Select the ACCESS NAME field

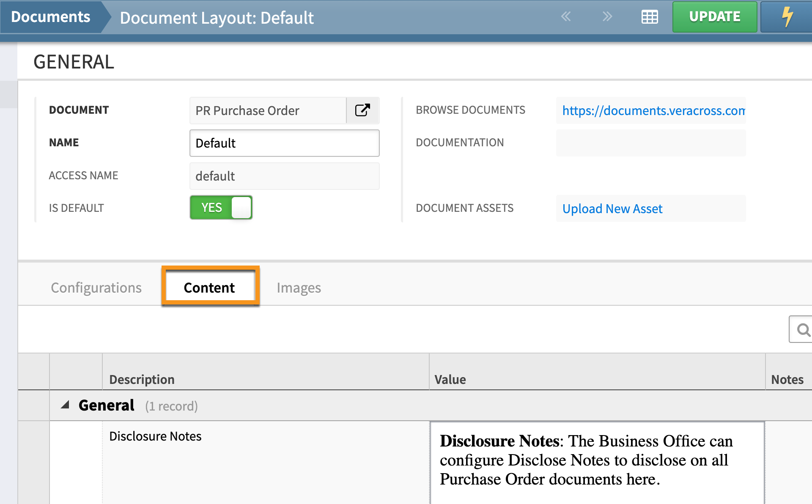click(284, 176)
